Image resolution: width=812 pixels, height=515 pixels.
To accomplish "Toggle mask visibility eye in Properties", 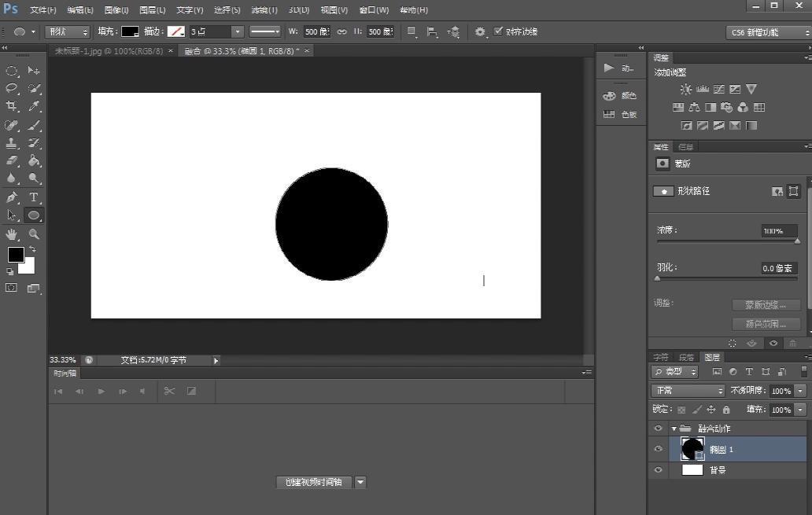I will (773, 343).
